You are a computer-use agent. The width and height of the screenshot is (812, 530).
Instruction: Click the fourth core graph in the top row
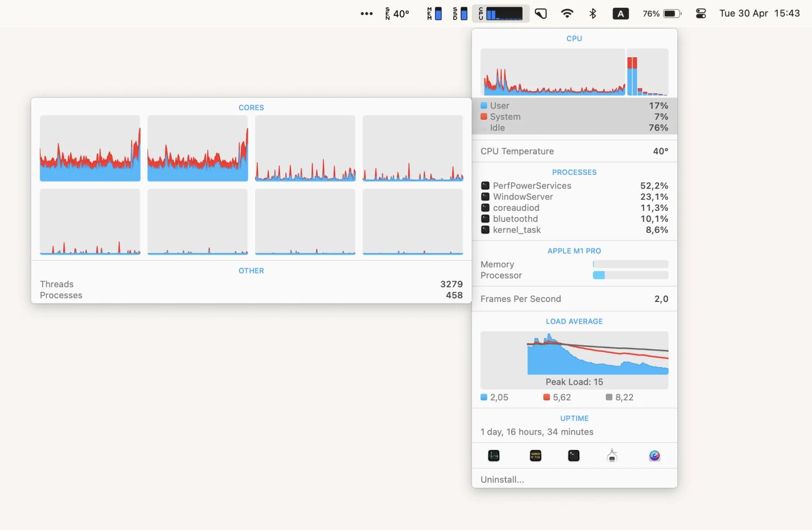coord(413,148)
